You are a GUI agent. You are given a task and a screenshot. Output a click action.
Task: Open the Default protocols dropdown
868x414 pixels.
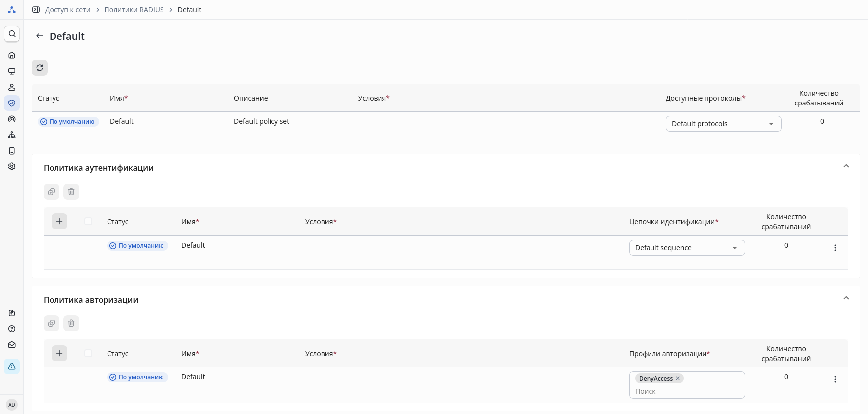[723, 124]
